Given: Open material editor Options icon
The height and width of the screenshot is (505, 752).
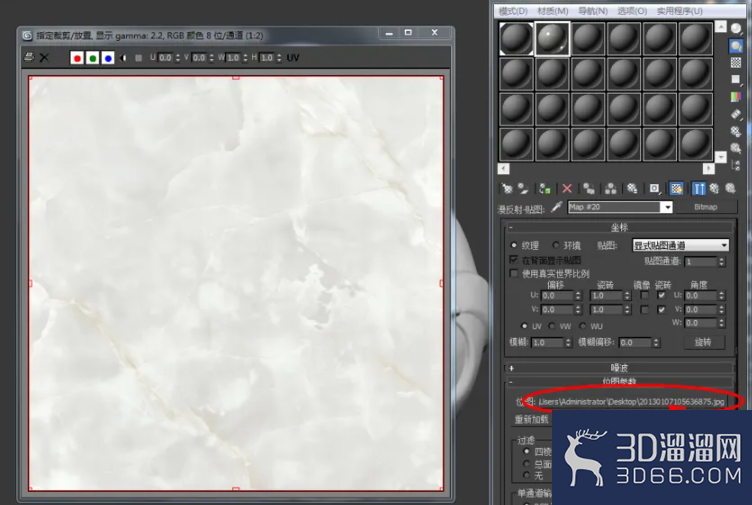Looking at the screenshot, I should pyautogui.click(x=736, y=131).
